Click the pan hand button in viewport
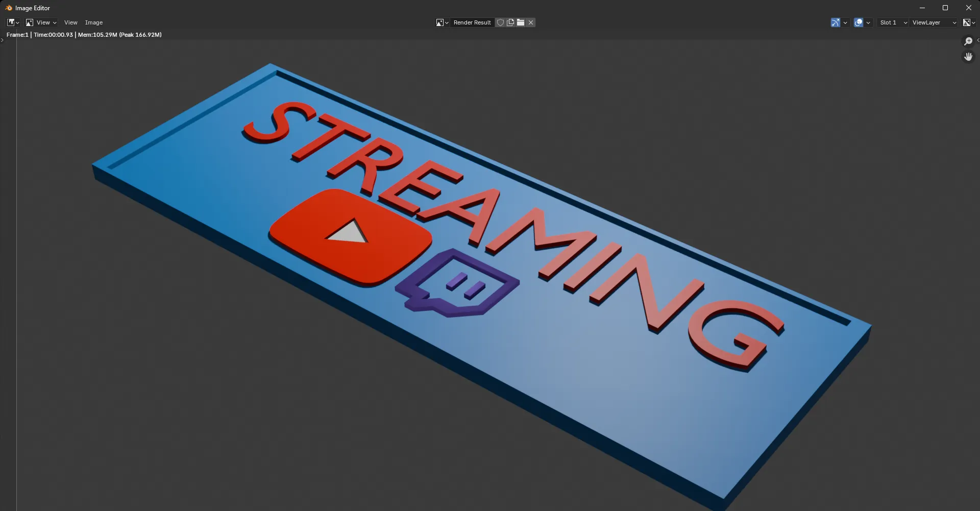The image size is (980, 511). (x=968, y=57)
